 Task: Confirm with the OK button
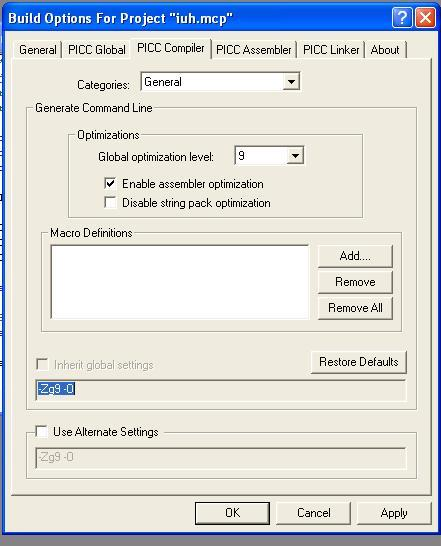[x=232, y=513]
